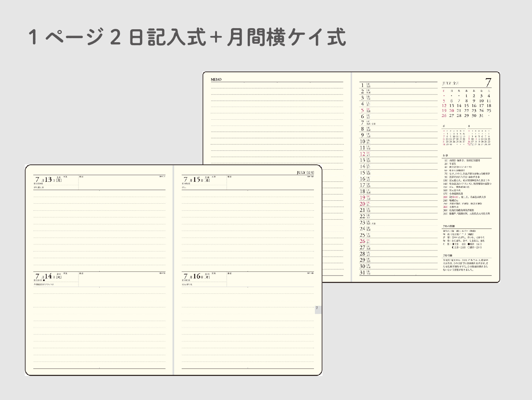This screenshot has height=400, width=532.
Task: Open the 行事 events list section
Action: 467,185
